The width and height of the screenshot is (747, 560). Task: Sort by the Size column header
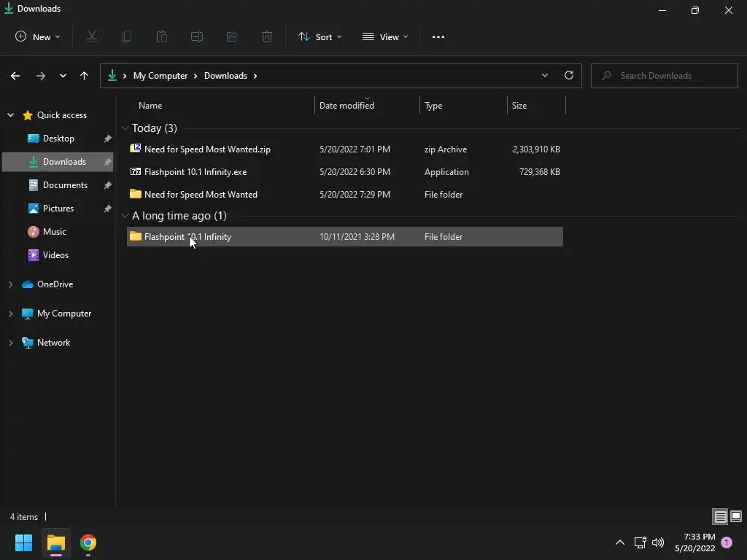[519, 106]
